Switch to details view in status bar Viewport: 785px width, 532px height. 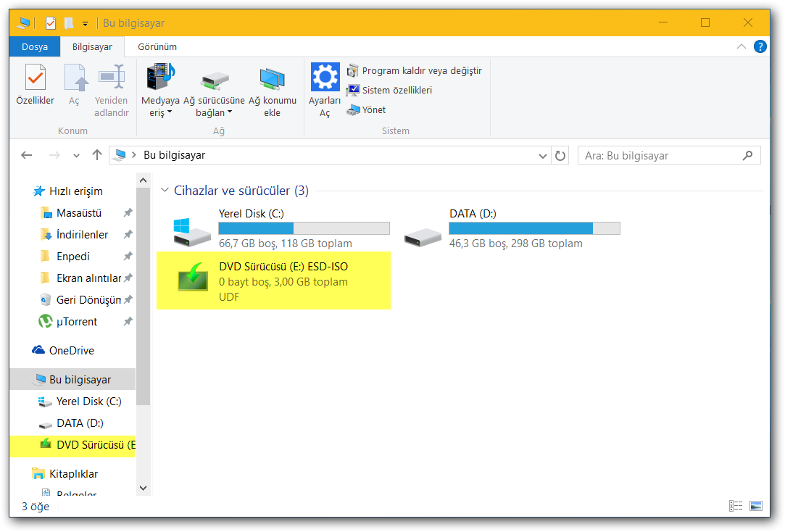(x=736, y=506)
